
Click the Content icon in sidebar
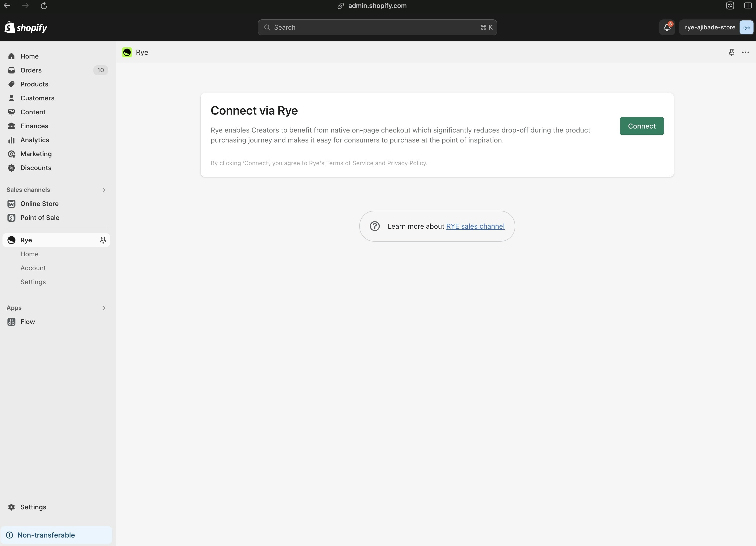[x=11, y=112]
